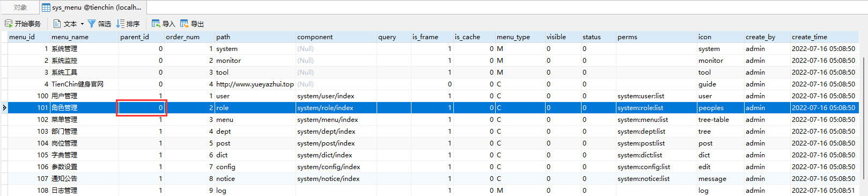Click the http://www.yueyazhui.top path cell
Screen dimensions: 868x196
pyautogui.click(x=255, y=84)
